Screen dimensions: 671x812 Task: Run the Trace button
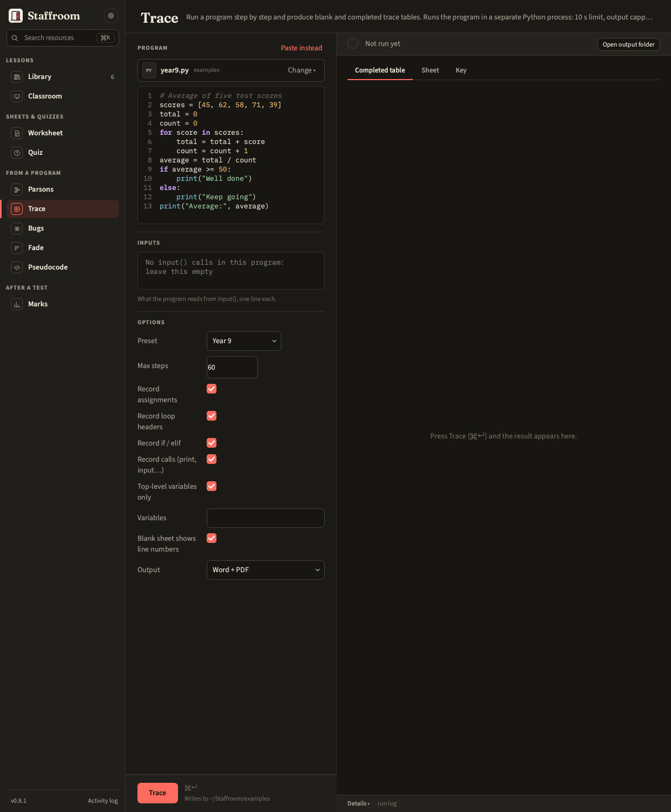click(157, 793)
